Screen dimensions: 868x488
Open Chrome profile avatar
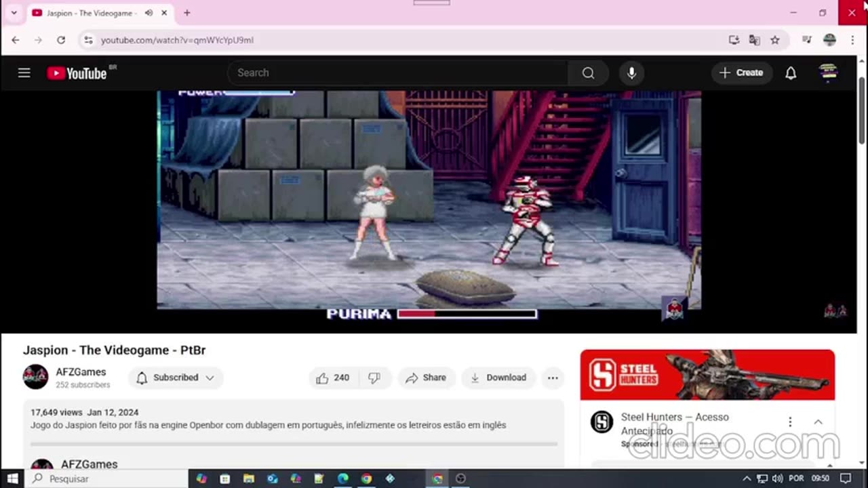tap(829, 40)
